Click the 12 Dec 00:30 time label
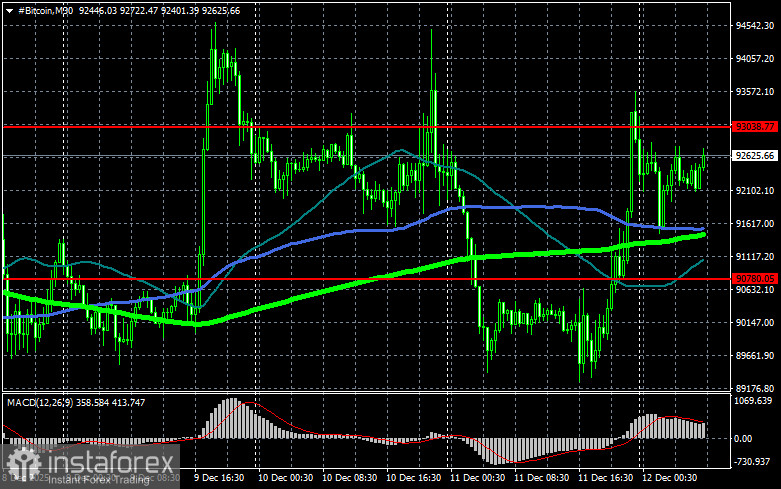 pyautogui.click(x=669, y=478)
